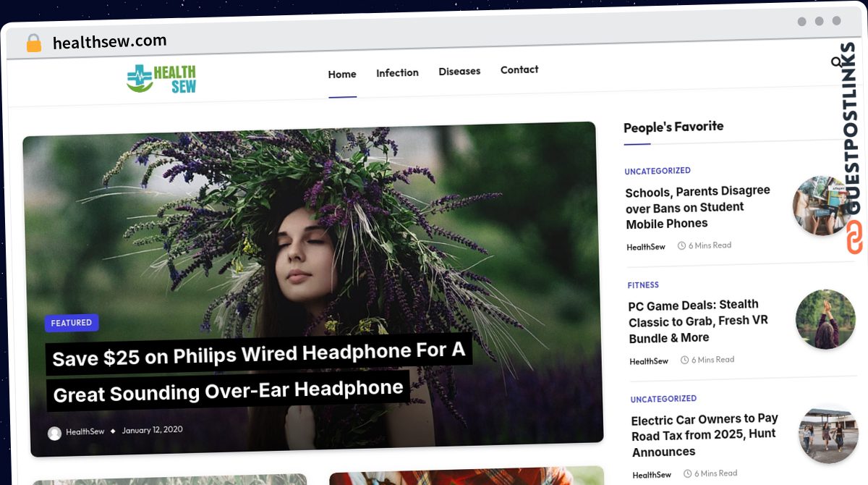This screenshot has height=485, width=868.
Task: Click HealthSew author under the Electric Car article
Action: [652, 475]
